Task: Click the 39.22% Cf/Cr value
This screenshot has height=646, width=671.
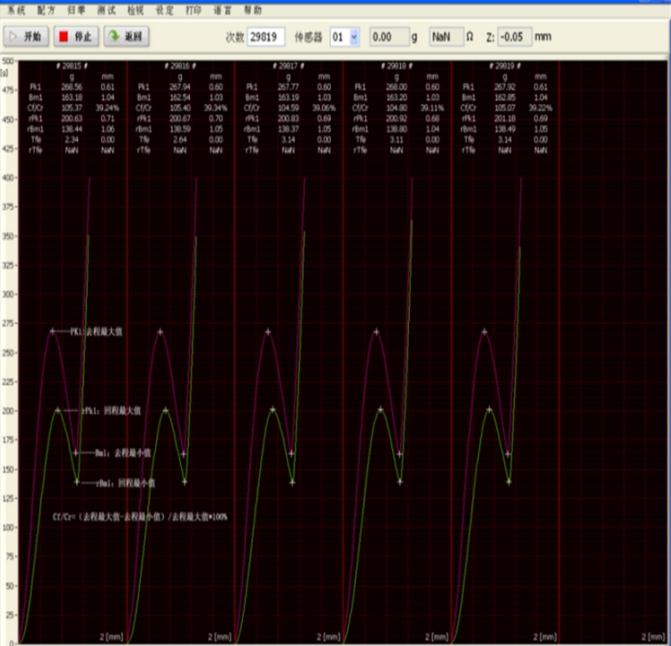Action: tap(540, 108)
